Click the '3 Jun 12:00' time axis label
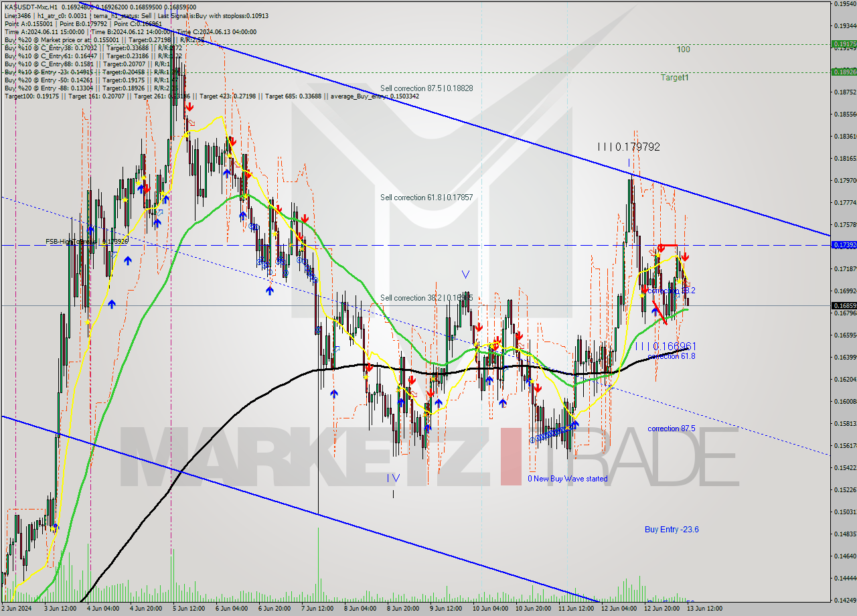The image size is (857, 616). 61,609
